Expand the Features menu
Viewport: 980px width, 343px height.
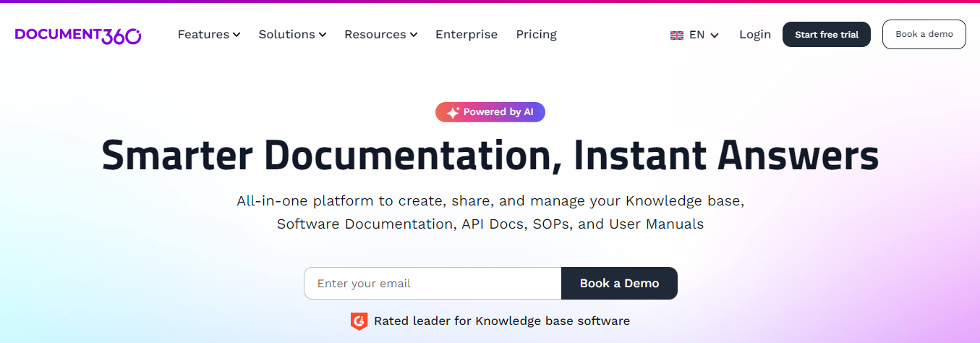tap(209, 34)
